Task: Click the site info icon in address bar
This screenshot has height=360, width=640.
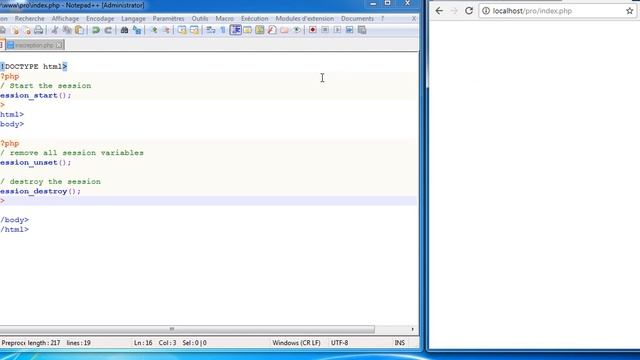Action: (486, 11)
